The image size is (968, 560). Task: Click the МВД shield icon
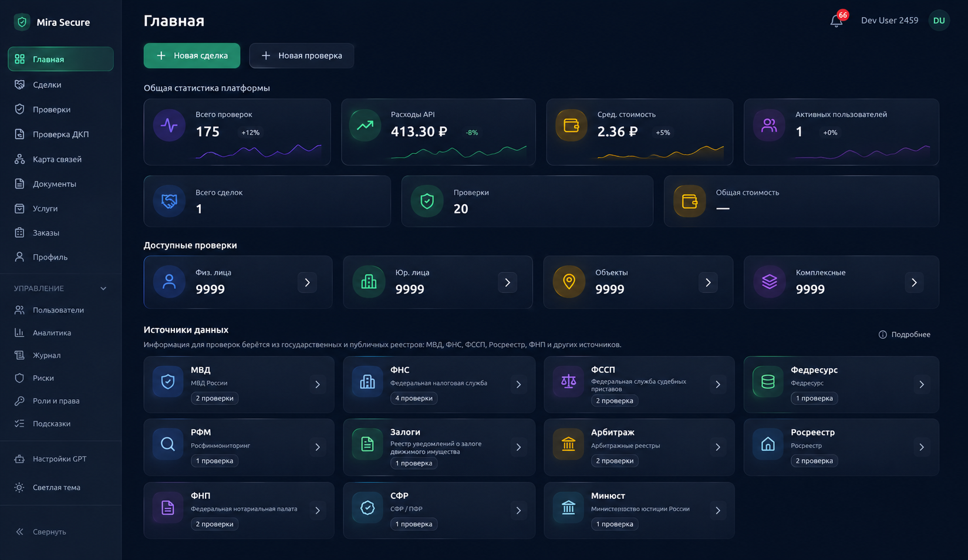[x=168, y=382]
